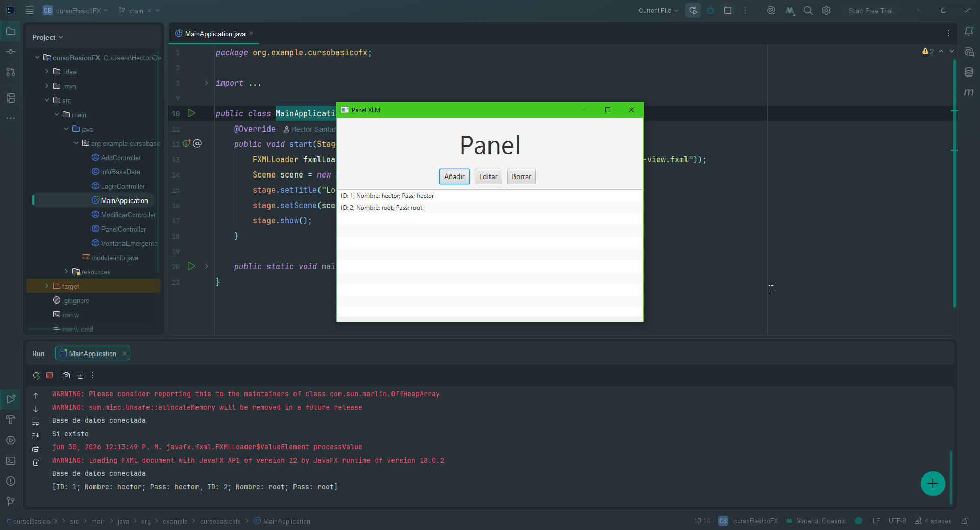
Task: Expand the .idea folder
Action: tap(47, 72)
